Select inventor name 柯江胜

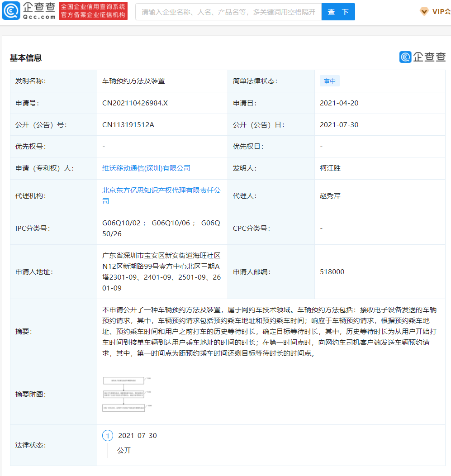click(330, 168)
